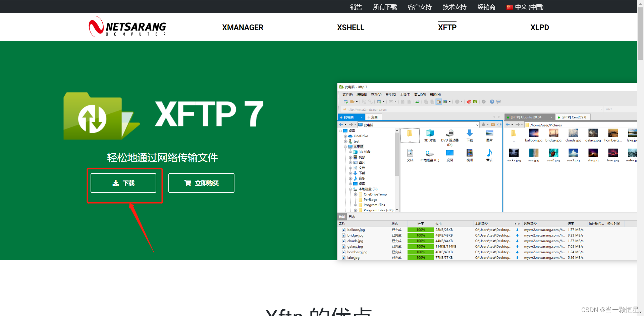
Task: Click the 下载 download button
Action: 123,183
